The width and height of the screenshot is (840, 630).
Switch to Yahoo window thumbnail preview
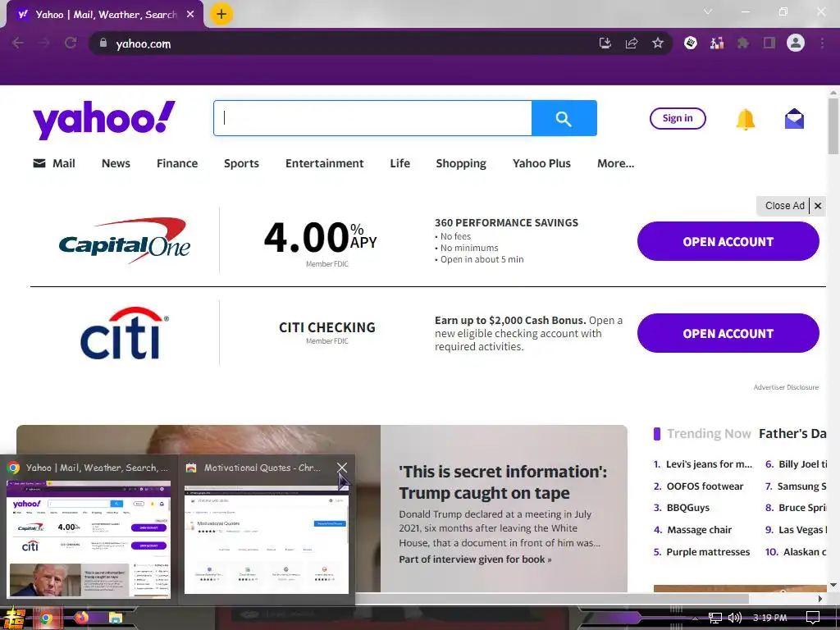click(89, 538)
